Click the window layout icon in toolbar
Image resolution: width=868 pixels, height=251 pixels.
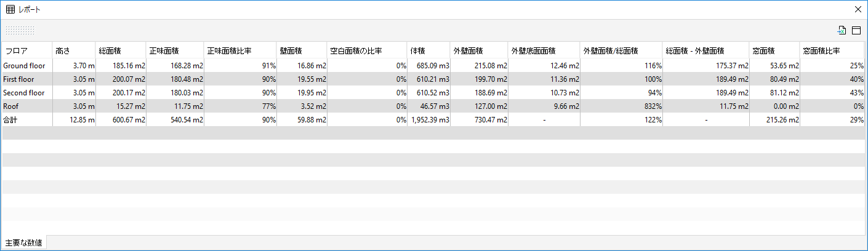[x=856, y=30]
